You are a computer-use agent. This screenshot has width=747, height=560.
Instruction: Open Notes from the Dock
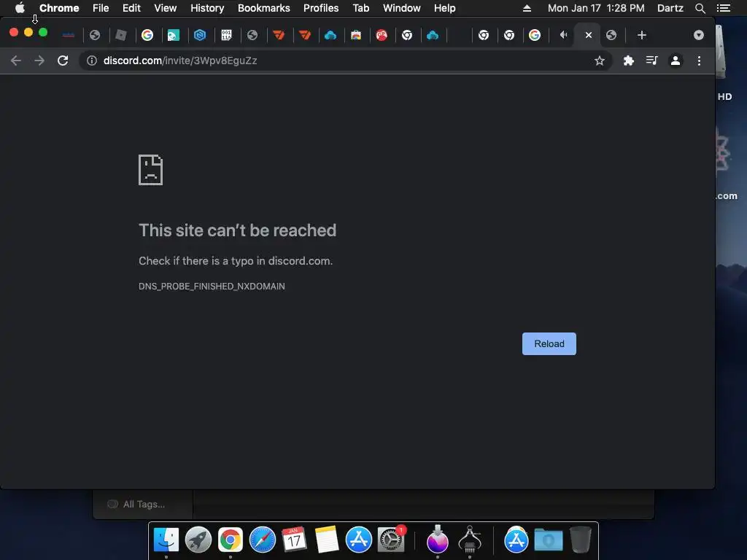(x=326, y=540)
